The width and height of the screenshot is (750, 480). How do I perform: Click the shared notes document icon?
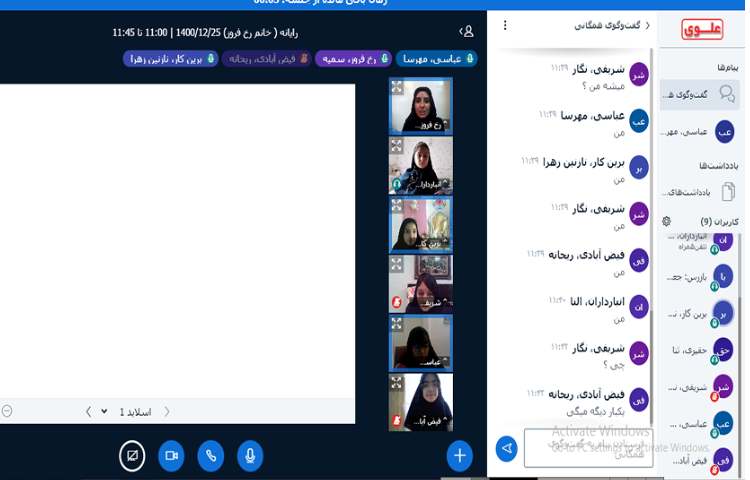[x=728, y=192]
